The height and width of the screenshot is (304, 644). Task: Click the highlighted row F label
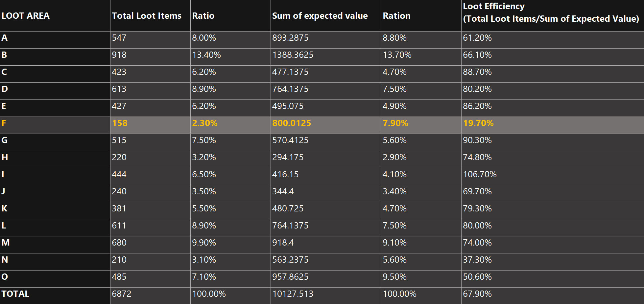(x=4, y=123)
